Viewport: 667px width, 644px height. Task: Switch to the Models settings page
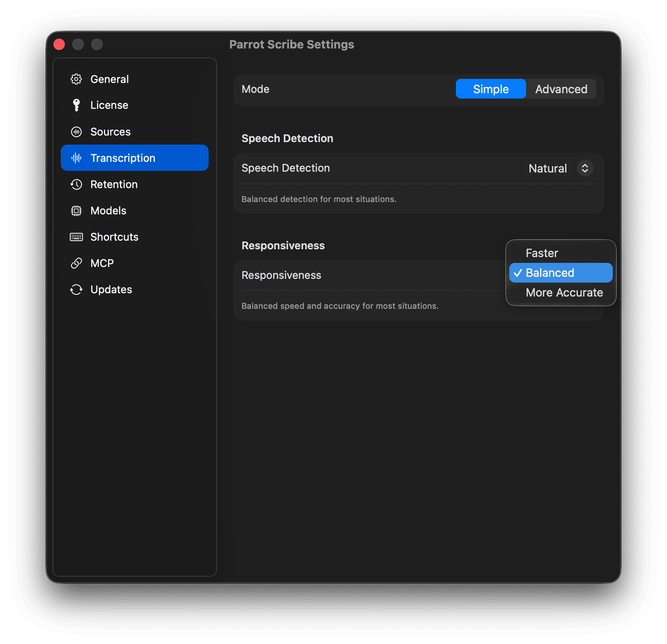[x=108, y=210]
